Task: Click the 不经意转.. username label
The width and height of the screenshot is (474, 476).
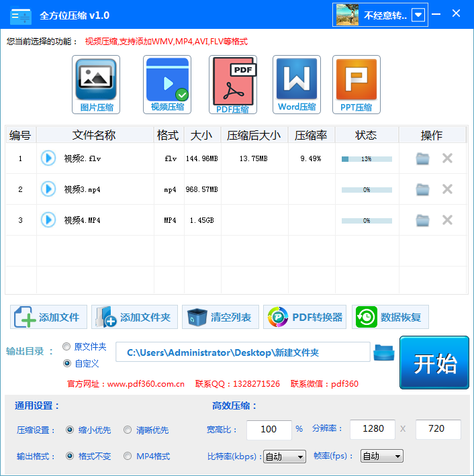Action: click(x=385, y=15)
